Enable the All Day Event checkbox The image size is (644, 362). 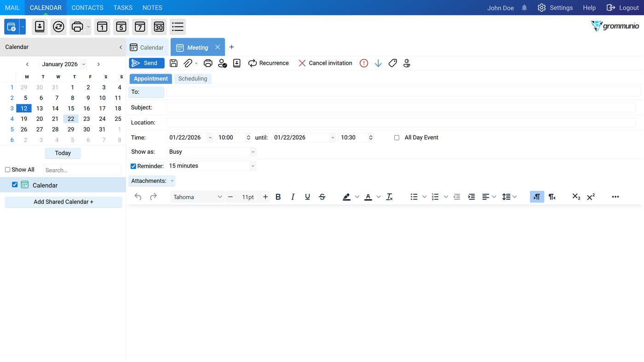pos(397,138)
